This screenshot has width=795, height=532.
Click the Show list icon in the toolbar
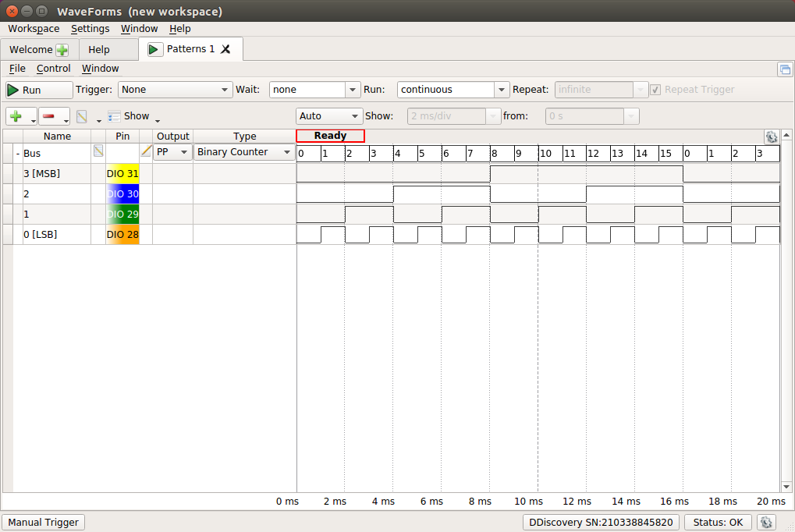(x=114, y=117)
